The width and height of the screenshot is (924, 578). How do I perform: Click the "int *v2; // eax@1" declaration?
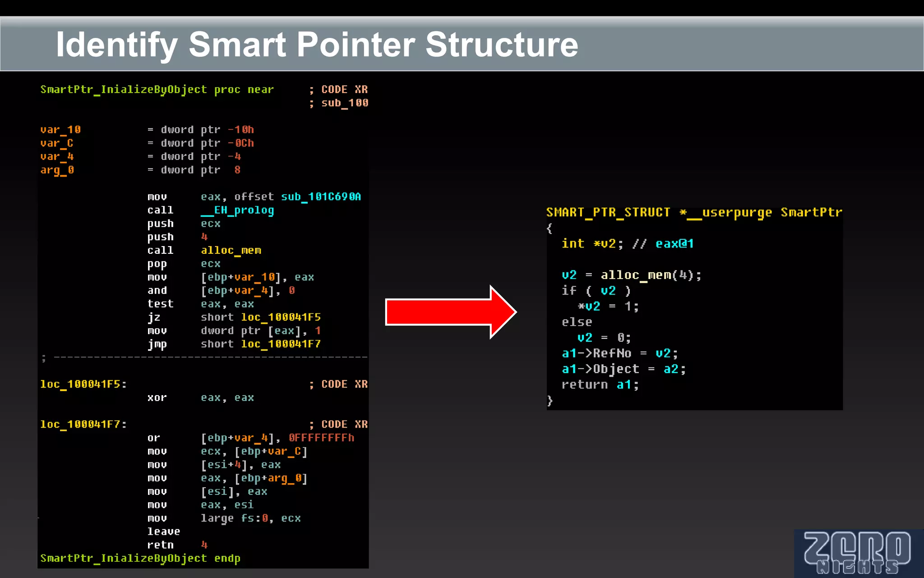628,244
